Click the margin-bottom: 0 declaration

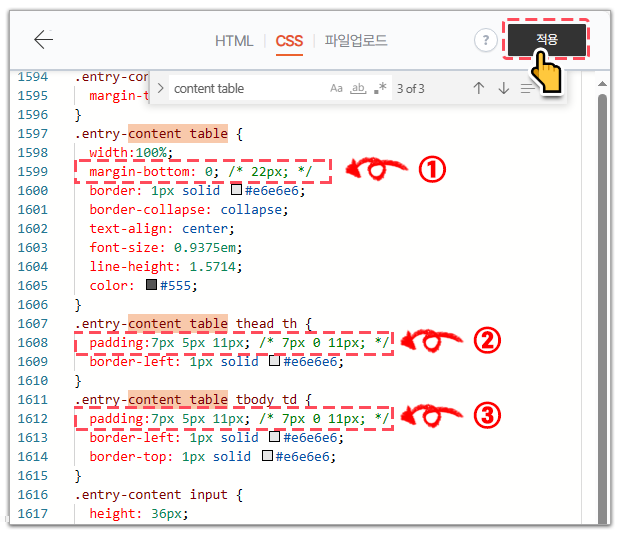[x=154, y=172]
